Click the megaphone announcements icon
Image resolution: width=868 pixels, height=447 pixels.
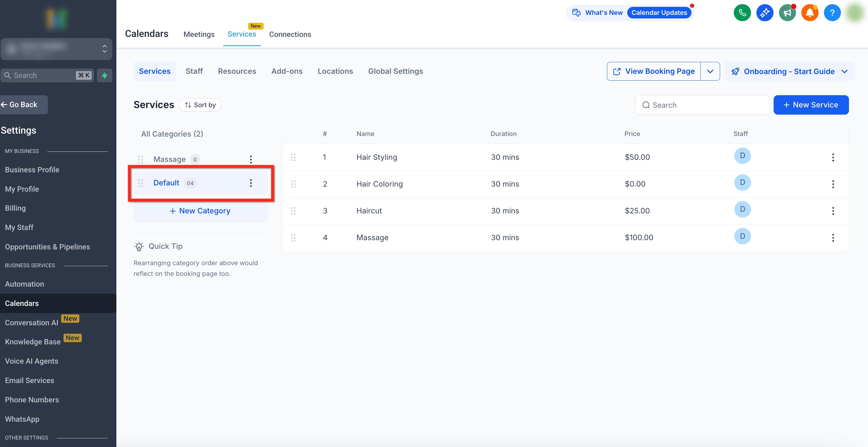pyautogui.click(x=787, y=13)
